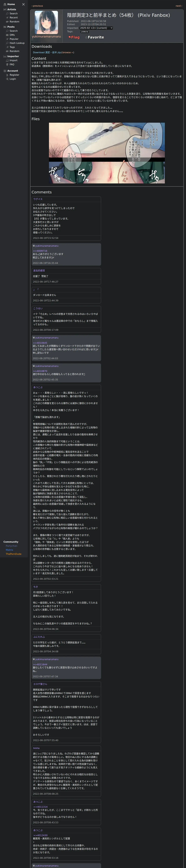Open the Register label in sidebar
The width and height of the screenshot is (186, 868).
pyautogui.click(x=14, y=75)
